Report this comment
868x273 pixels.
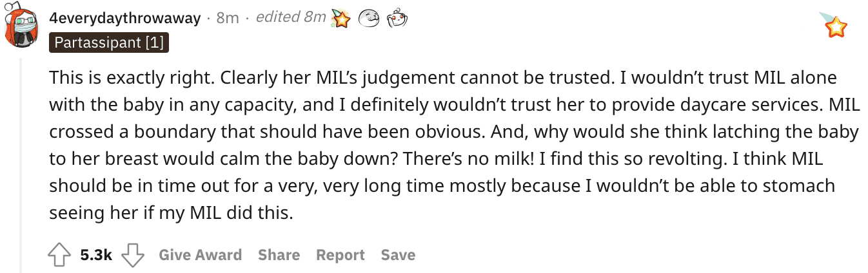[340, 255]
